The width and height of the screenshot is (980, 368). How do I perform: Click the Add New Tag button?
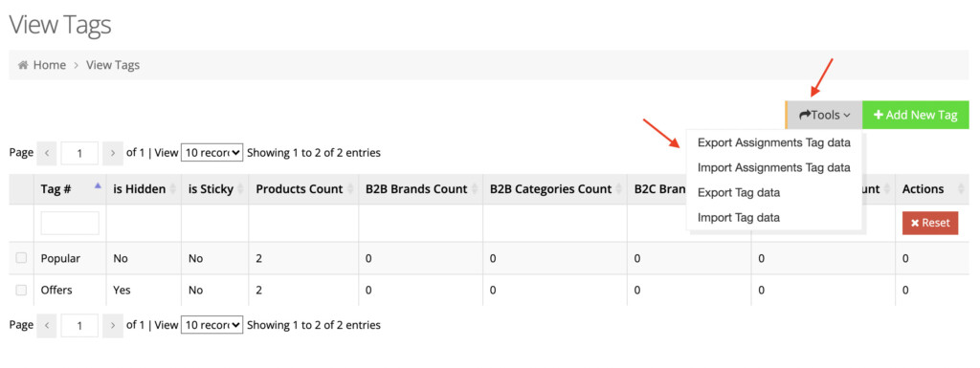pyautogui.click(x=916, y=115)
